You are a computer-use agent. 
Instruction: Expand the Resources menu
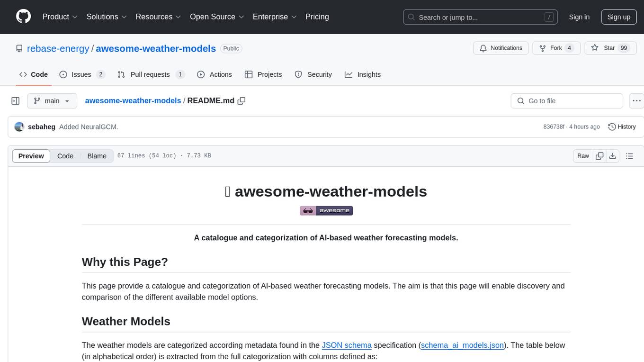158,17
